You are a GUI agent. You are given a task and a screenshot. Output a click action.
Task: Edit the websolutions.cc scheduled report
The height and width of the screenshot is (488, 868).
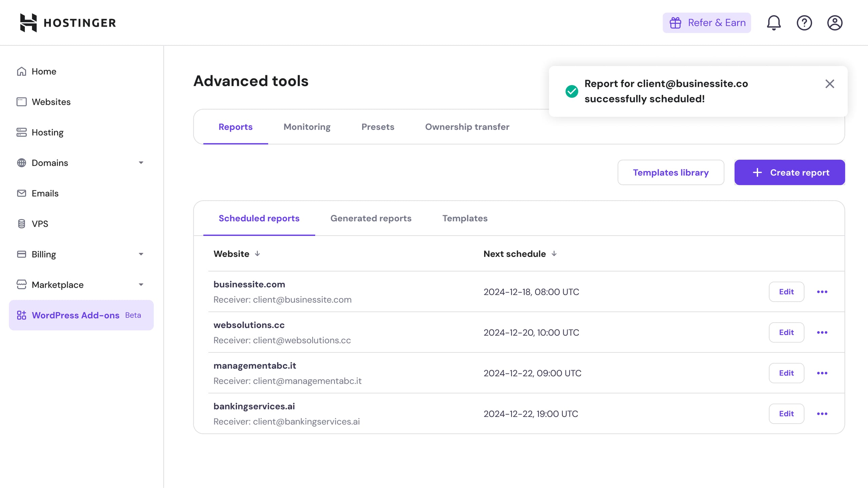click(786, 332)
